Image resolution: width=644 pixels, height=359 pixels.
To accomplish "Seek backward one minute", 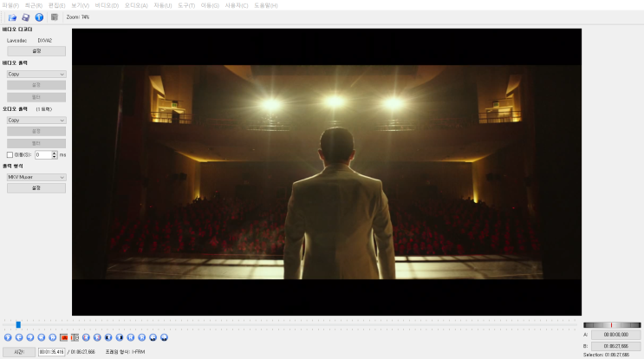I will [x=153, y=337].
